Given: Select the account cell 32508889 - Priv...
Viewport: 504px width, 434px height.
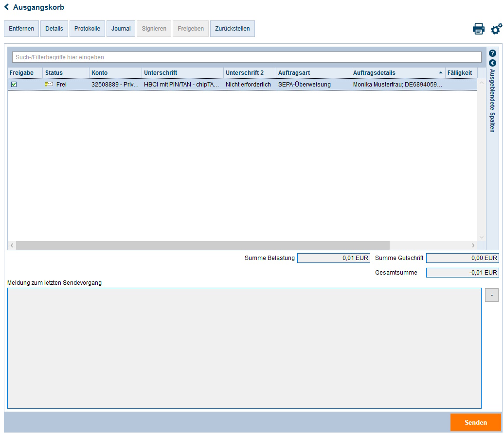Looking at the screenshot, I should 115,85.
